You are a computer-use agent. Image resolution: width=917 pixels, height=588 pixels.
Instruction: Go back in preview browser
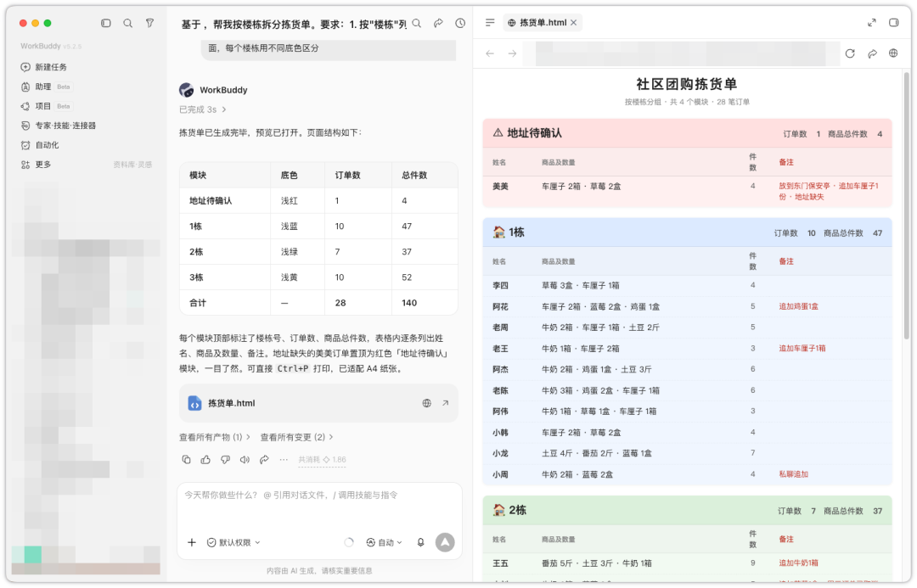click(x=490, y=53)
